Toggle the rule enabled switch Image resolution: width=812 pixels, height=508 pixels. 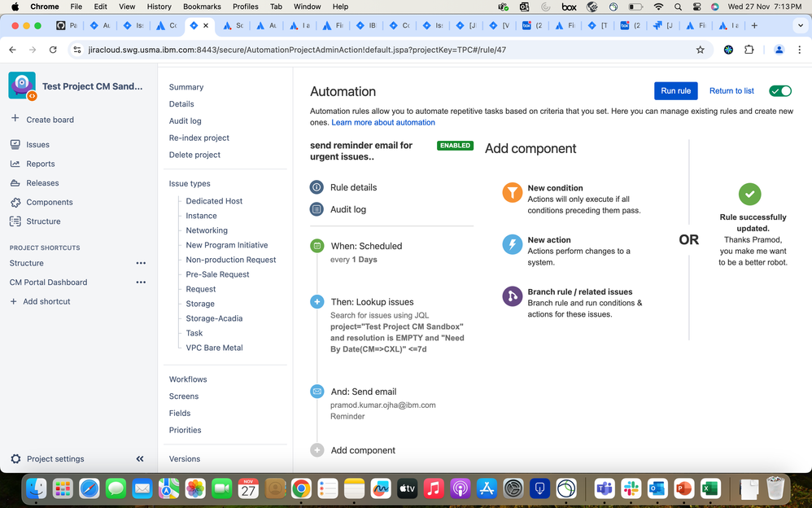[780, 90]
